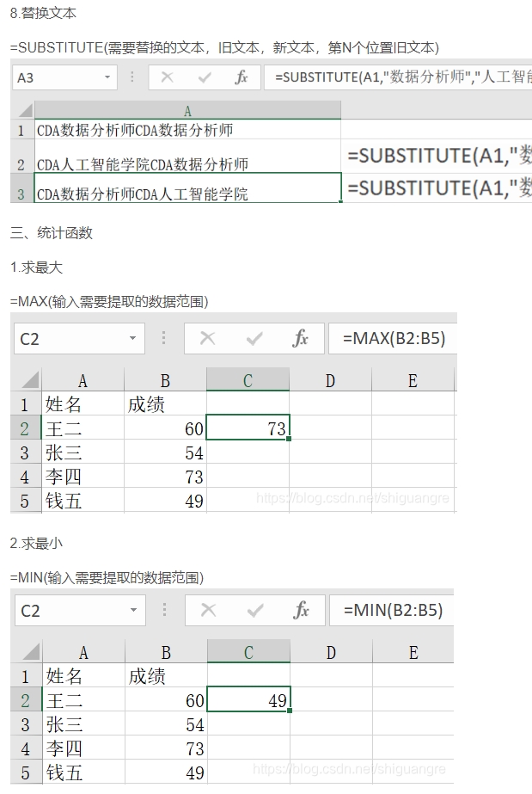532x794 pixels.
Task: Expand the A3 name box dropdown
Action: pos(107,77)
